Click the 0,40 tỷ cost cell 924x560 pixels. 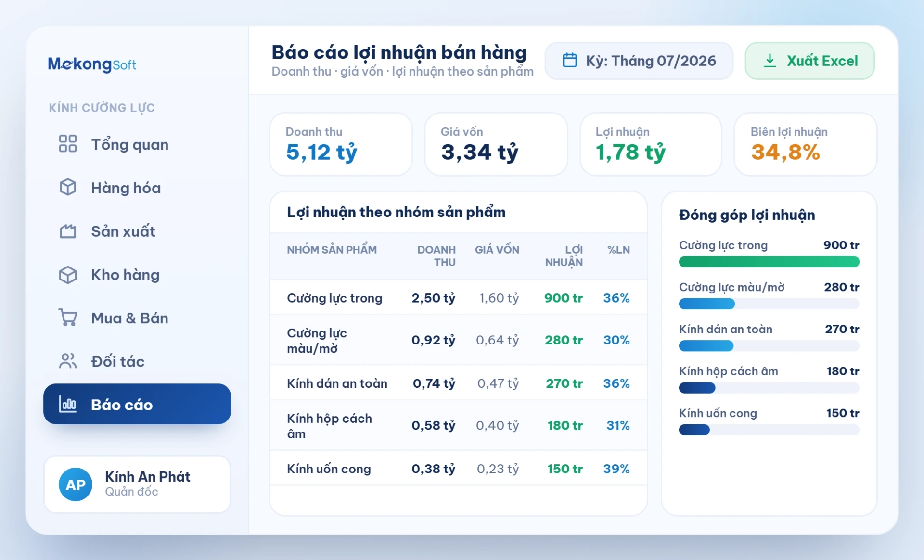(x=498, y=425)
